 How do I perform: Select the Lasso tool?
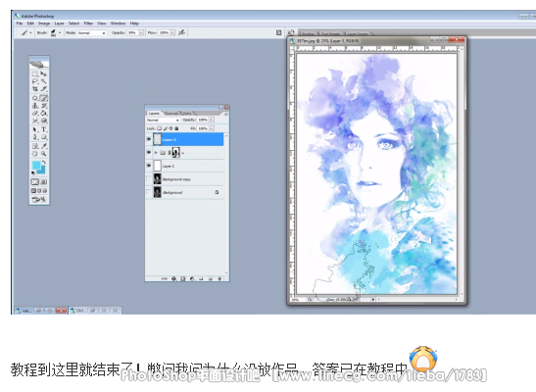coord(35,81)
